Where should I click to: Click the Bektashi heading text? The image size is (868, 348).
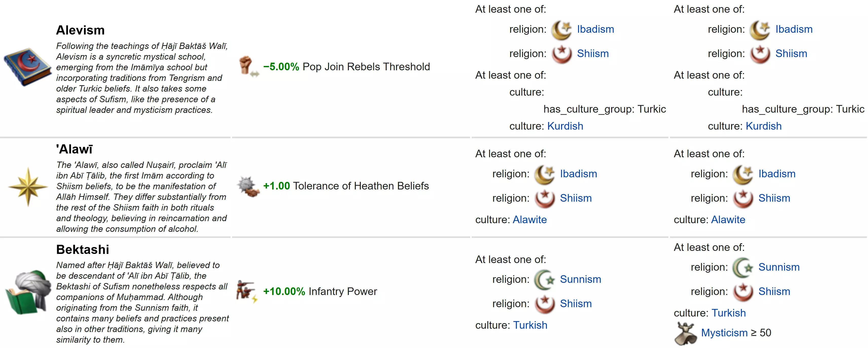pyautogui.click(x=83, y=250)
